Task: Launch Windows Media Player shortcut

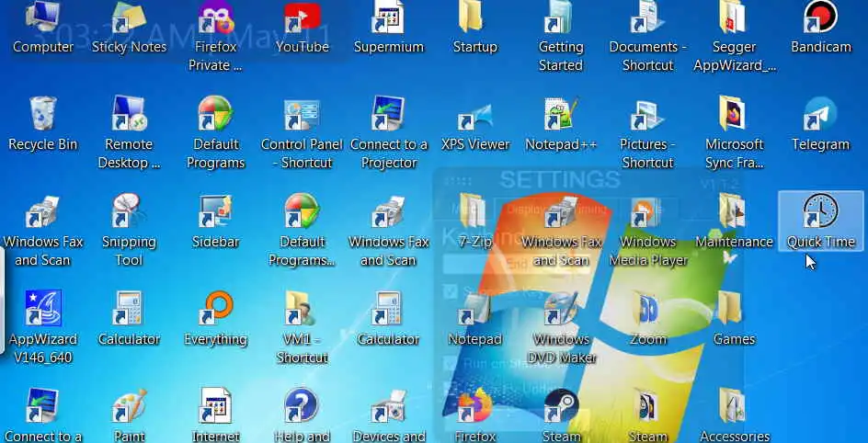Action: pyautogui.click(x=647, y=212)
